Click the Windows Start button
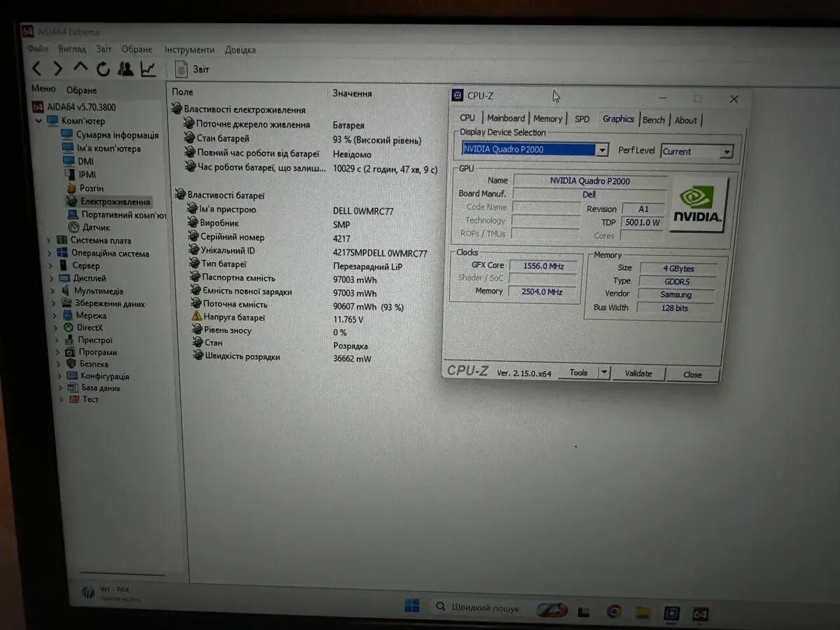Viewport: 840px width, 630px height. (x=412, y=605)
